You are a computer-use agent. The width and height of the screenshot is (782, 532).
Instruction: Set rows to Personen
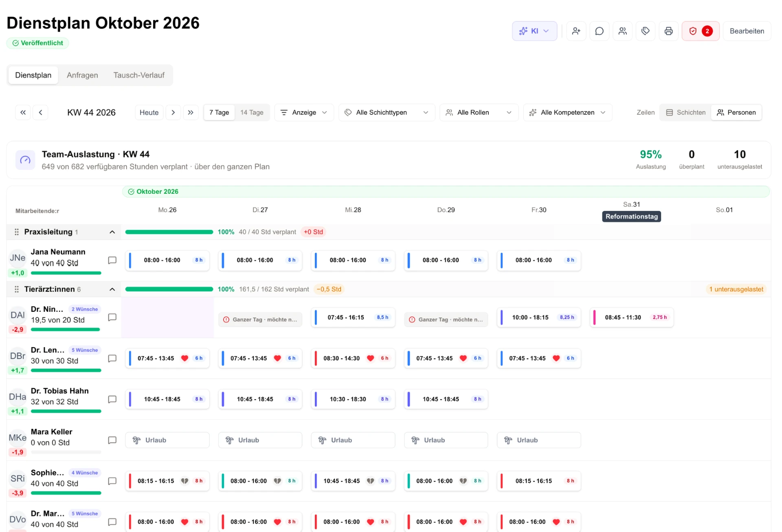click(736, 112)
